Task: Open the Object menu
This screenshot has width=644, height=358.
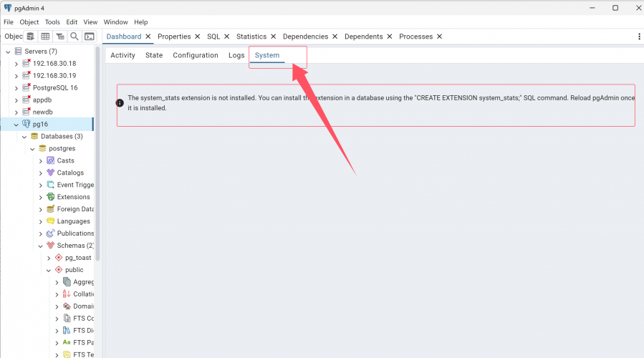Action: pos(29,22)
